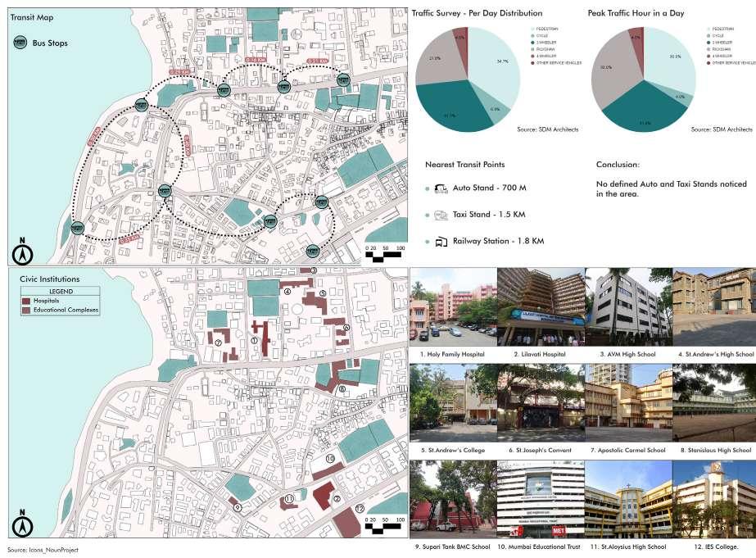756x558 pixels.
Task: Click the 'Transit Map' title
Action: [x=32, y=17]
